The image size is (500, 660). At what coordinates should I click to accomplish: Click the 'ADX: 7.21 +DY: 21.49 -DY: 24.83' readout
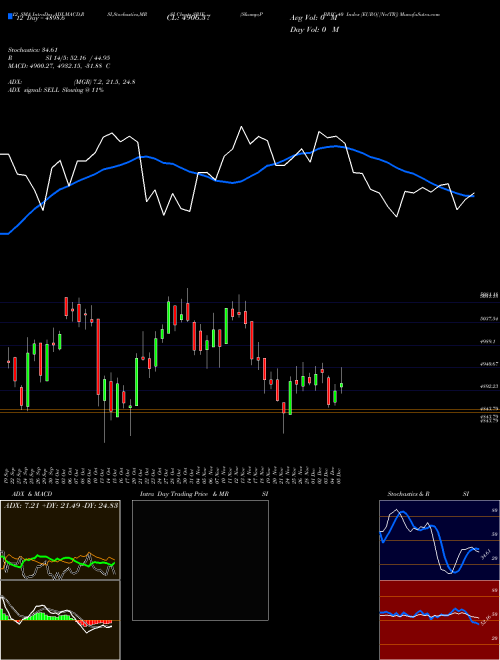[x=61, y=505]
